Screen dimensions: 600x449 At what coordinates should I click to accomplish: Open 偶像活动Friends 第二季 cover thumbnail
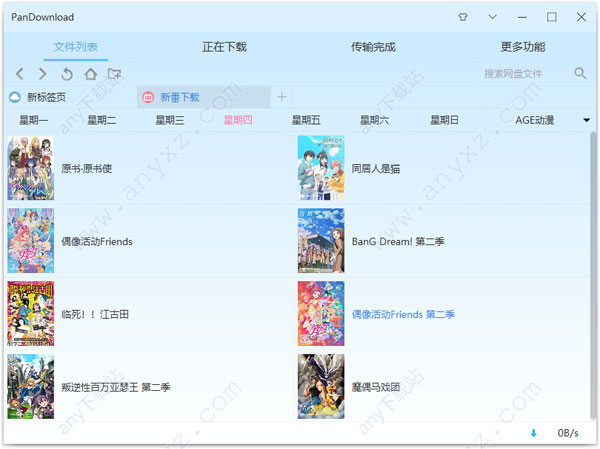point(321,313)
